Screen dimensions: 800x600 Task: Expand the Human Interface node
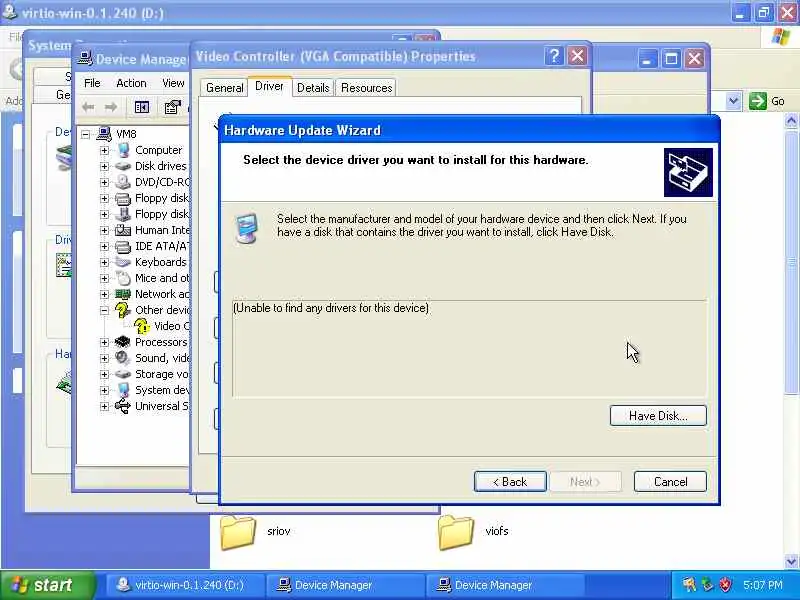104,231
